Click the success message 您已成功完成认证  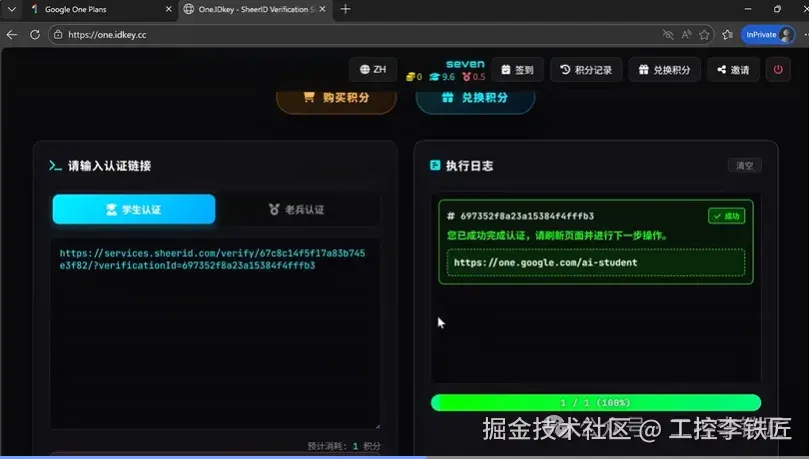558,236
